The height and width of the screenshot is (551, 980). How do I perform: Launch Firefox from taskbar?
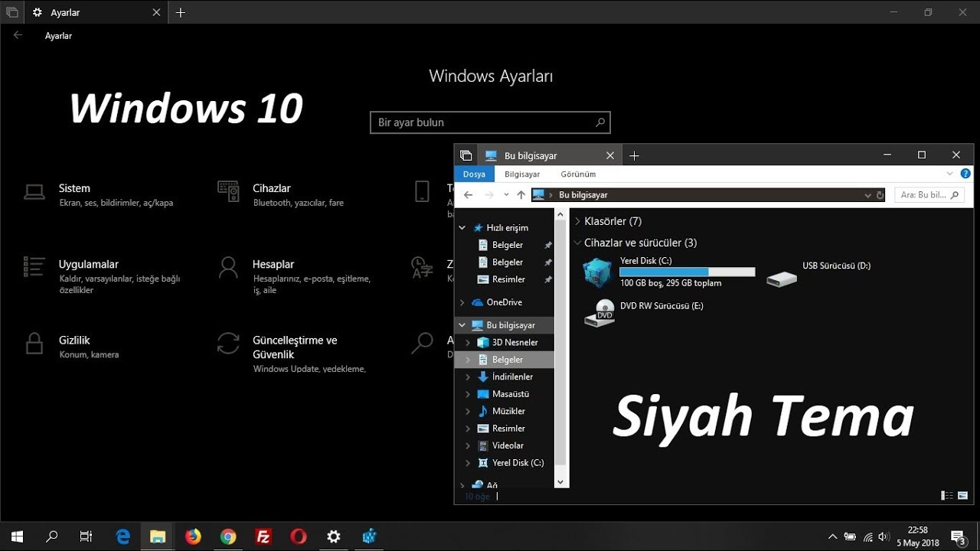(x=193, y=536)
